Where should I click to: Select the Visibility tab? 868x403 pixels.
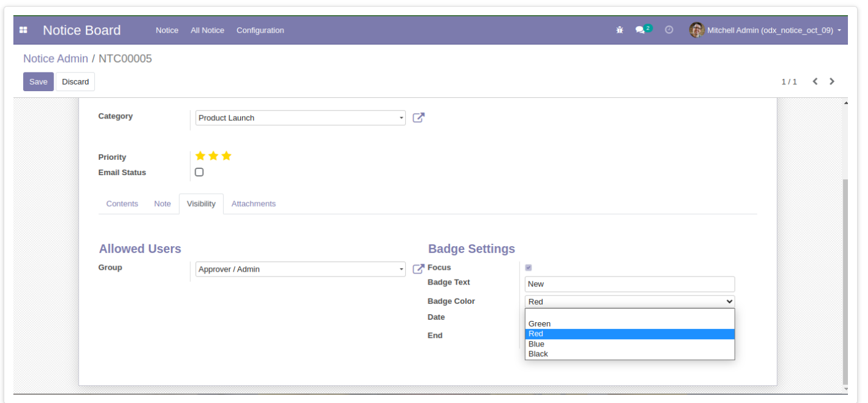(x=201, y=204)
